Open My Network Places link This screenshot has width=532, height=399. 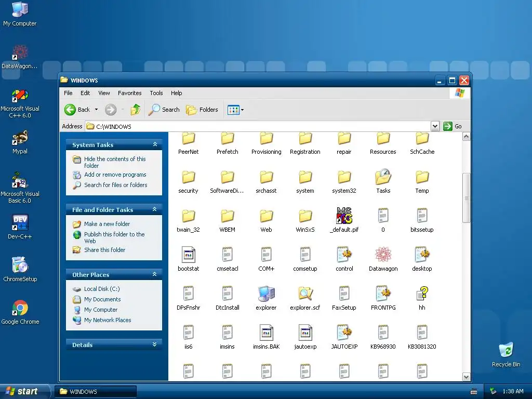point(108,320)
